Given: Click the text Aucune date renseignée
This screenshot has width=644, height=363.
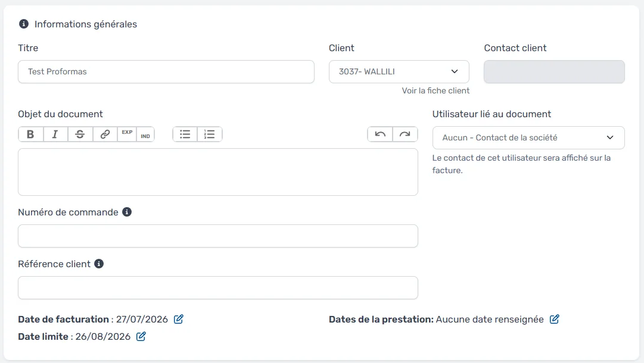Looking at the screenshot, I should (x=490, y=319).
